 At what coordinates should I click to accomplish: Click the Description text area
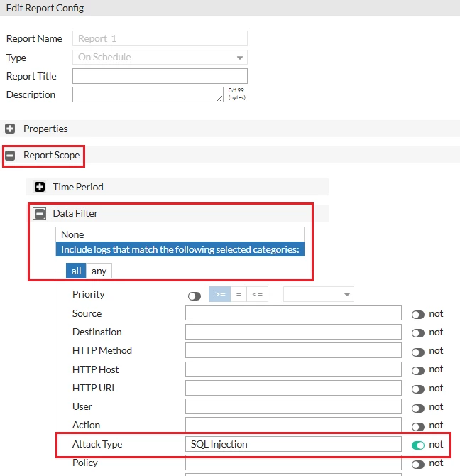(x=148, y=94)
